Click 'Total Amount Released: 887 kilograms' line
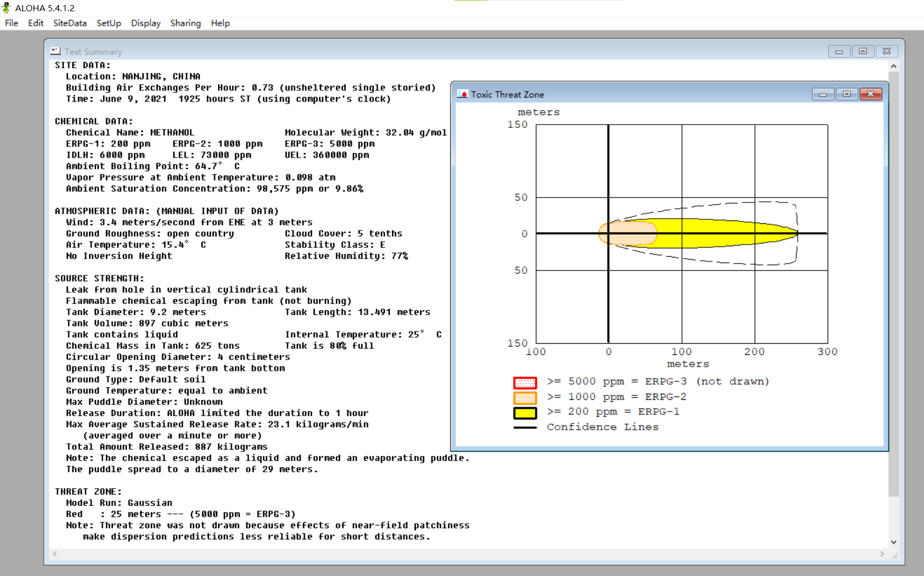The width and height of the screenshot is (924, 576). pos(167,446)
